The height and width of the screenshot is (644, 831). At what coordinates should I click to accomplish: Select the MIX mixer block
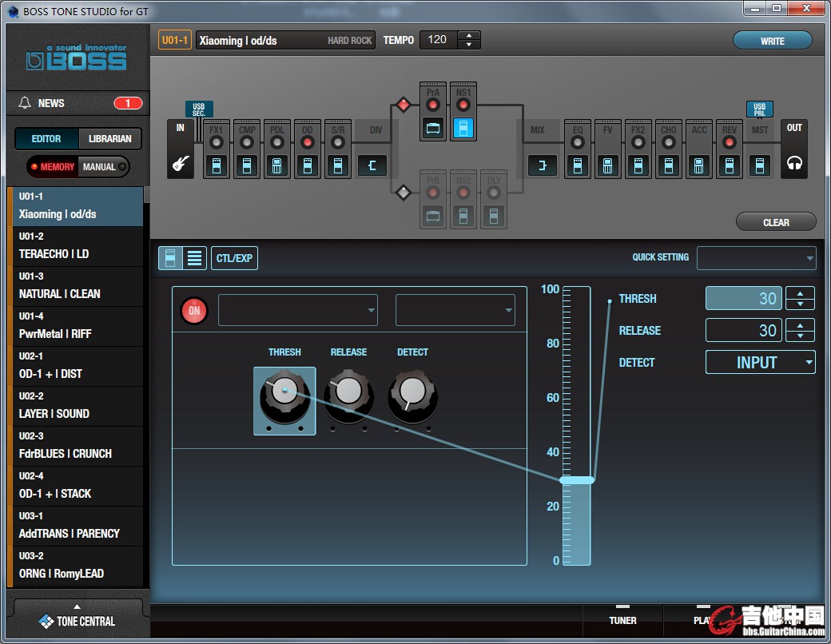point(543,166)
